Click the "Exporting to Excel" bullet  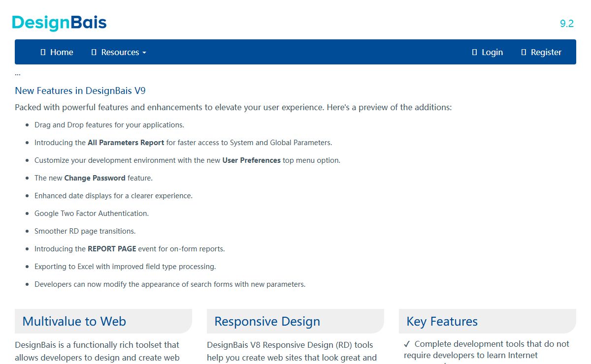pos(125,267)
